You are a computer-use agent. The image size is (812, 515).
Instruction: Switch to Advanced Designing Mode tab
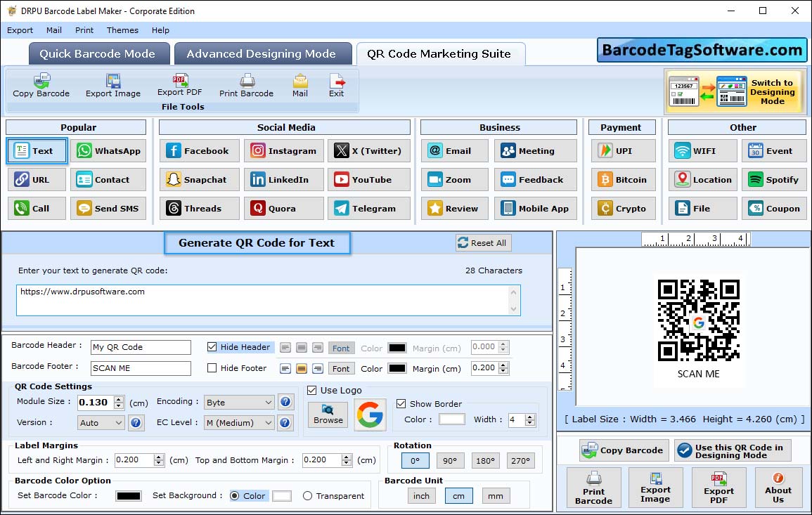262,54
